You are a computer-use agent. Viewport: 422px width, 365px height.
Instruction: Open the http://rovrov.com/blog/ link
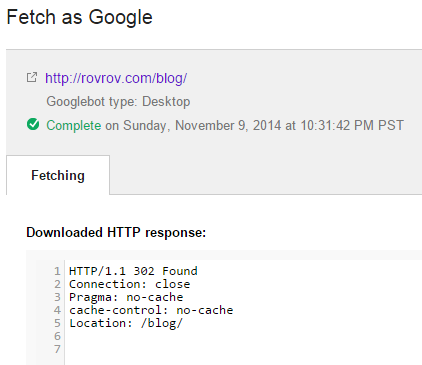116,78
